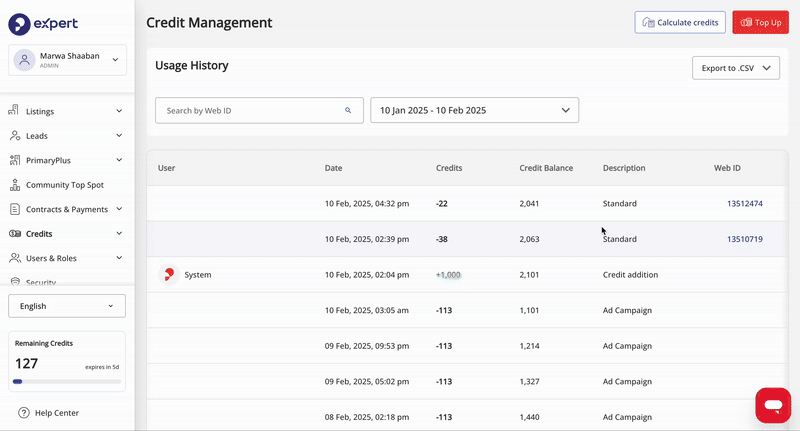Open Leads in the sidebar

(37, 136)
